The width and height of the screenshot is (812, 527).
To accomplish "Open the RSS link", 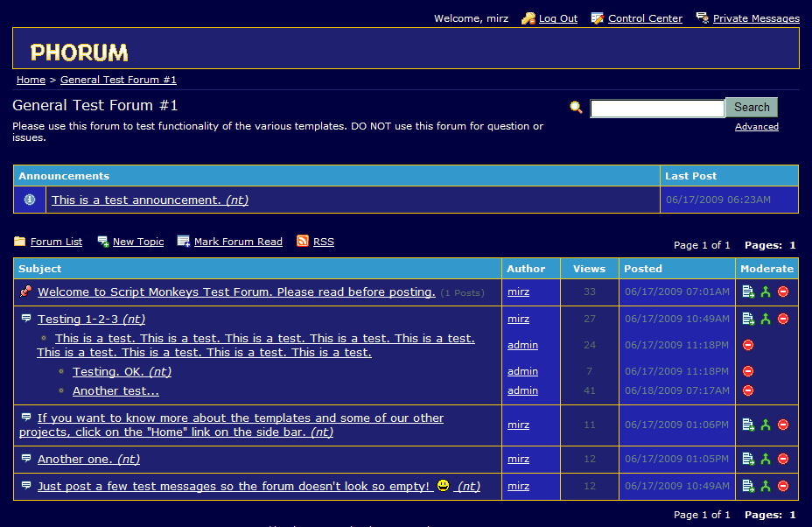I will click(x=323, y=242).
